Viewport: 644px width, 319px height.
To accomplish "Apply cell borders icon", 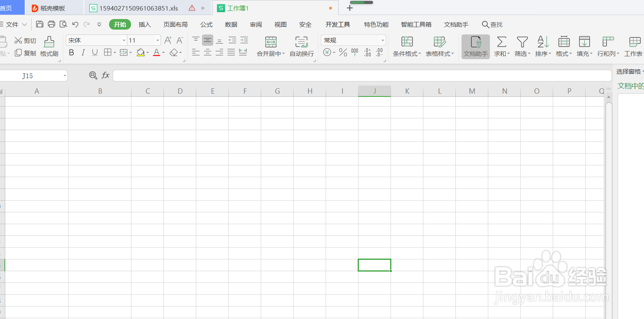I will pos(107,52).
